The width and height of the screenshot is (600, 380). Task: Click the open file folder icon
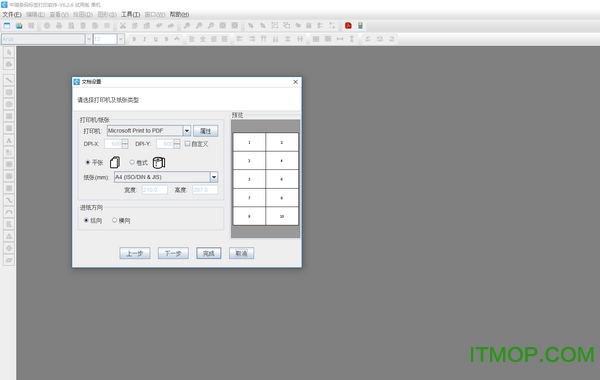pos(19,26)
